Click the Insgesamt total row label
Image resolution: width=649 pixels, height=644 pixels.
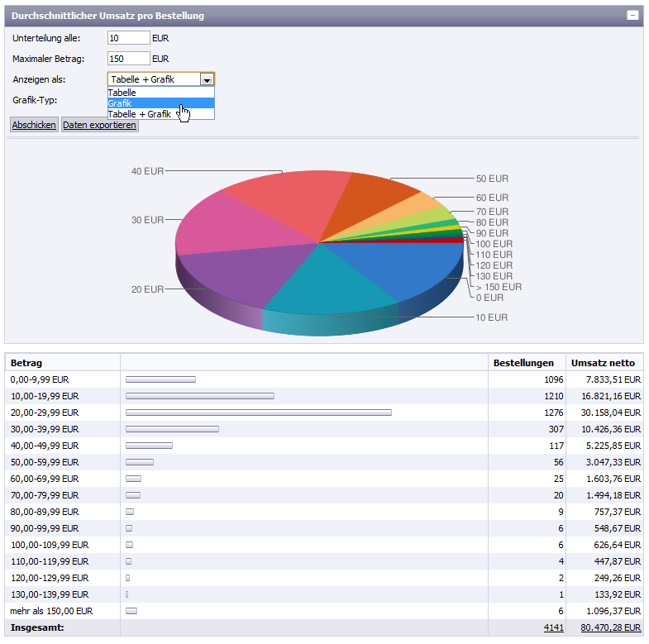[x=37, y=627]
